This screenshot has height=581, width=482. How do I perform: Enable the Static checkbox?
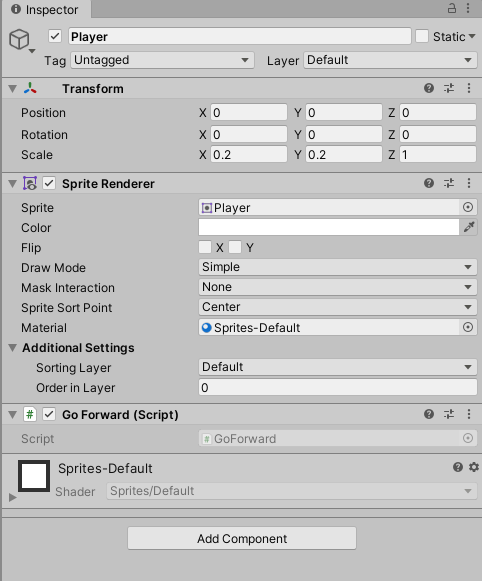coord(422,36)
